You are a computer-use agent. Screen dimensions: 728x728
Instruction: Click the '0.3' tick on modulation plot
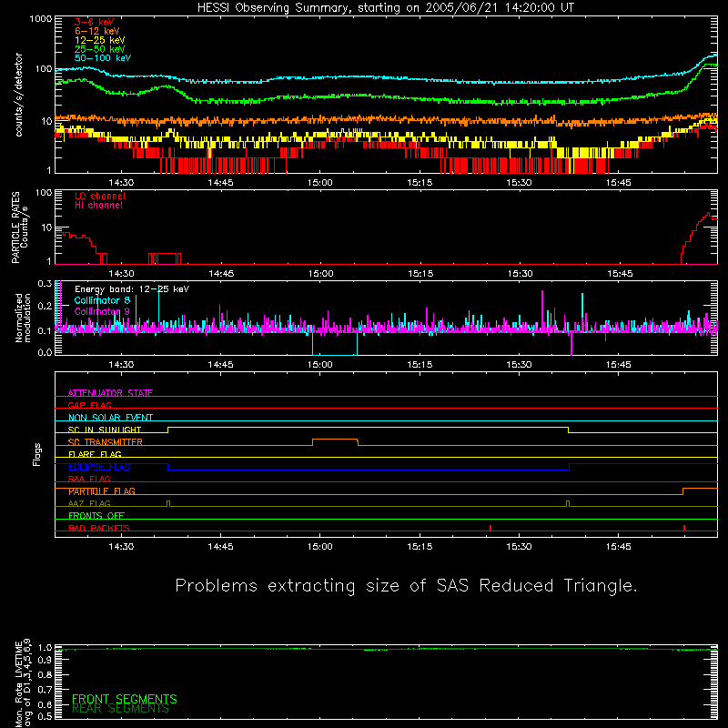tap(45, 284)
